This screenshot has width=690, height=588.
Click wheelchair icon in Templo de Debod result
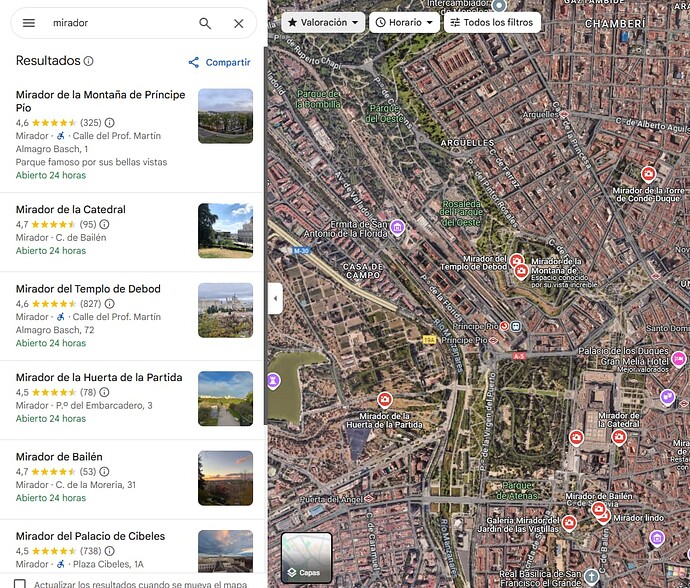[x=61, y=317]
